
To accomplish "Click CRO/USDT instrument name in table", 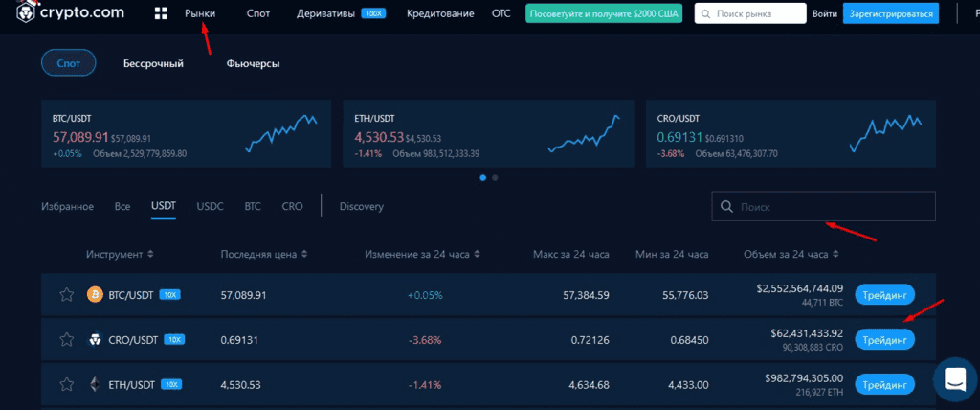I will tap(133, 340).
